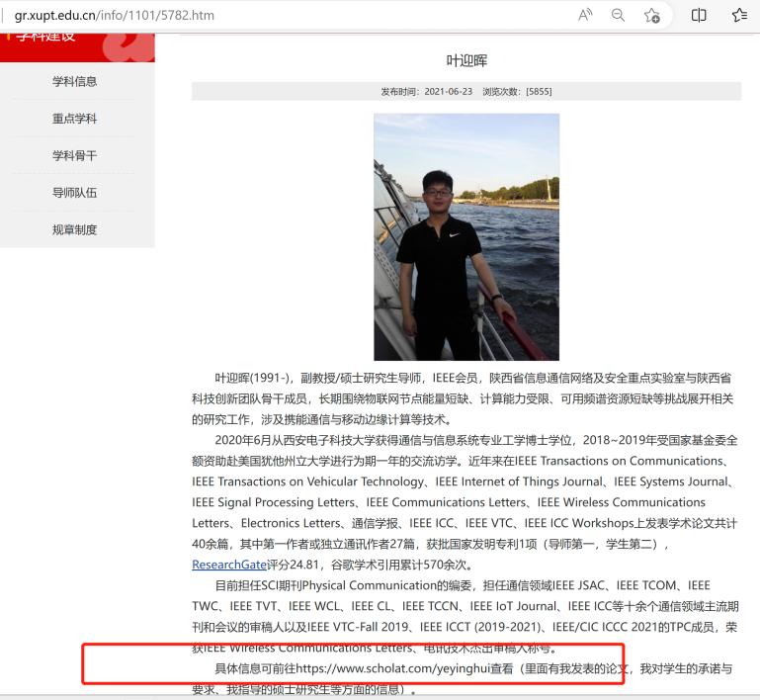Go to 学科骨干 in the sidebar
Viewport: 760px width, 700px height.
[x=75, y=155]
